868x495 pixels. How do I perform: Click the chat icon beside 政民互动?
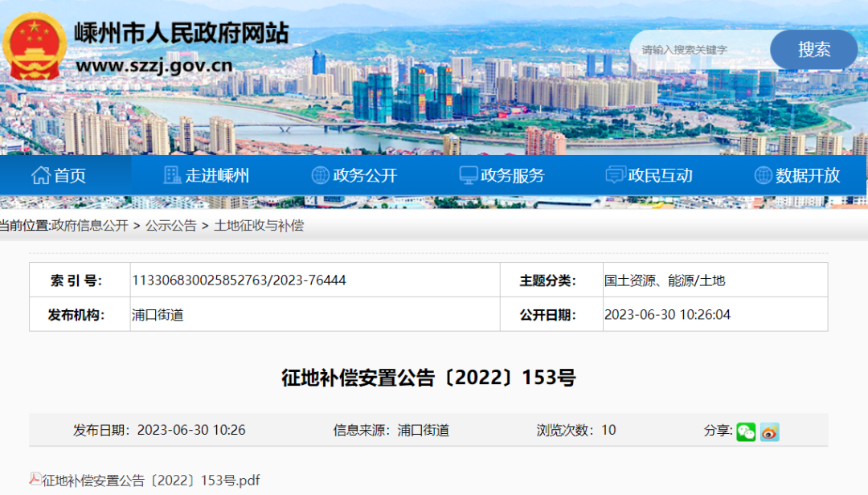click(615, 175)
